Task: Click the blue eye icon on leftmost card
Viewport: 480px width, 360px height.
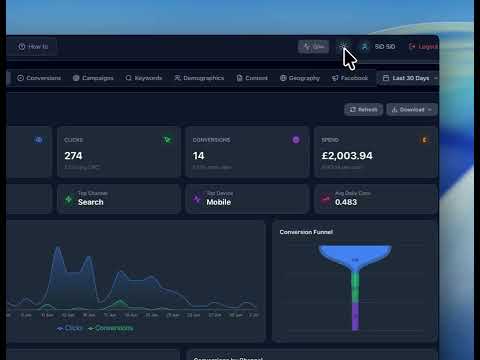Action: 39,140
